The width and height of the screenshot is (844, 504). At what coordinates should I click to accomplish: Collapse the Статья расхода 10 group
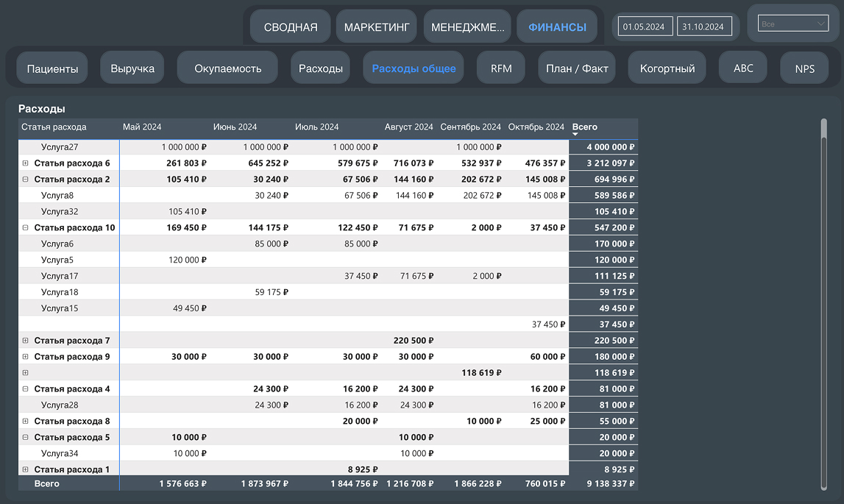(26, 228)
